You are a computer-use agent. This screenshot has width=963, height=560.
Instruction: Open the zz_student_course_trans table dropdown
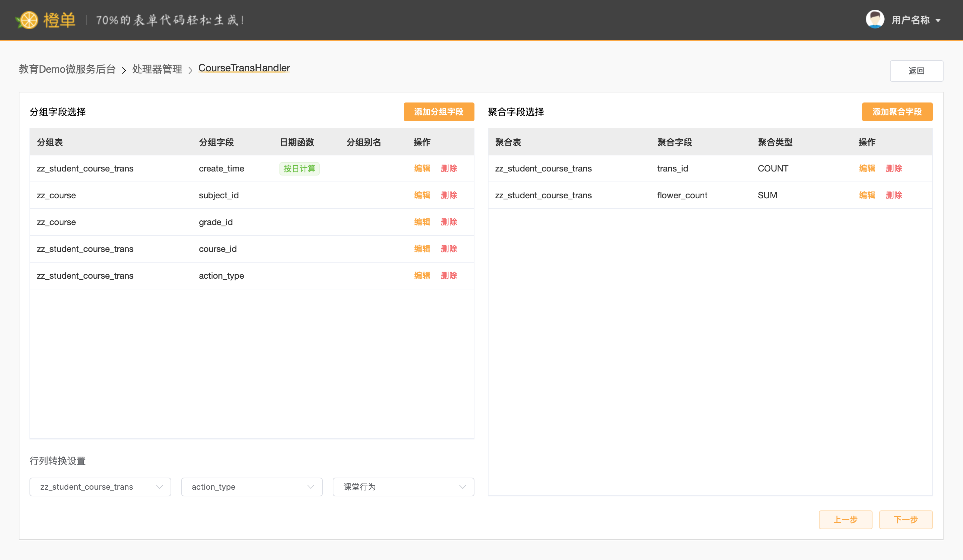tap(100, 487)
